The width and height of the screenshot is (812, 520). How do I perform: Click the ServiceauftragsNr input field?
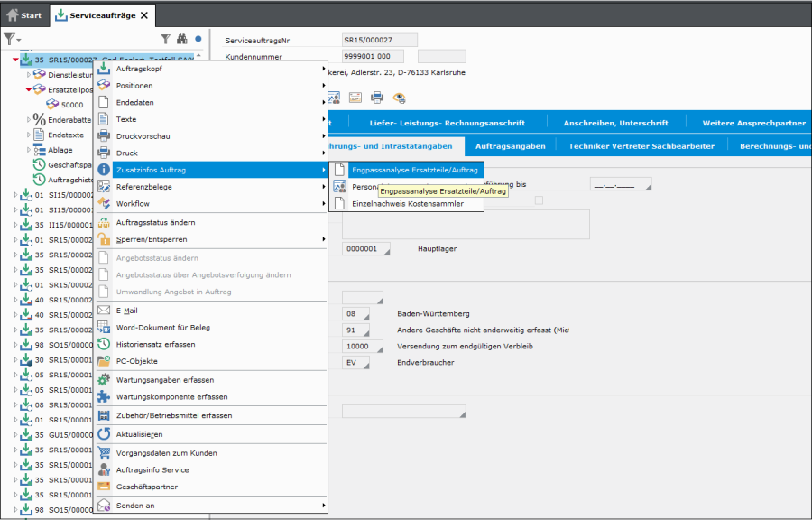coord(380,41)
